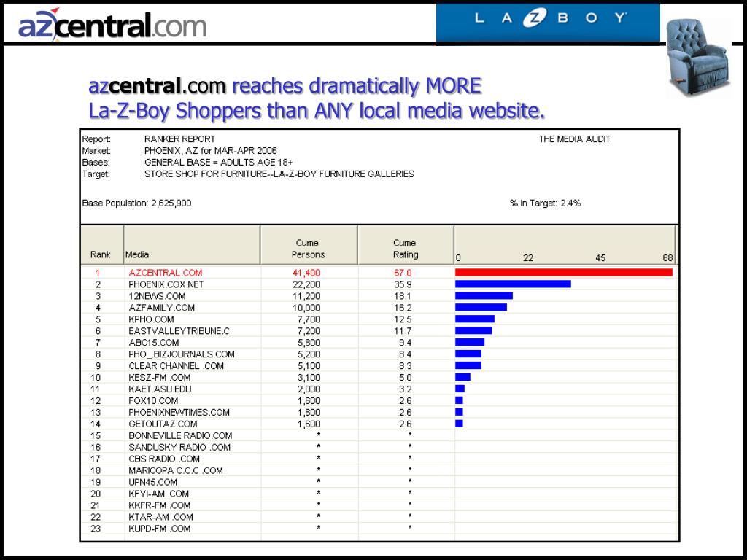Click the 35.9 cume rating value

[x=403, y=284]
